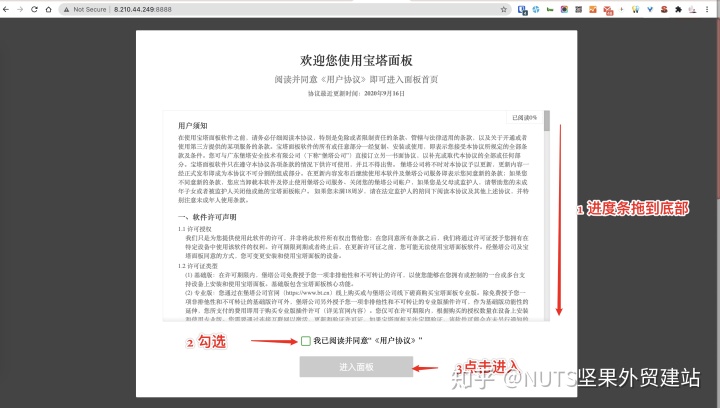Click the 进入面板 button
The height and width of the screenshot is (408, 720).
point(356,367)
